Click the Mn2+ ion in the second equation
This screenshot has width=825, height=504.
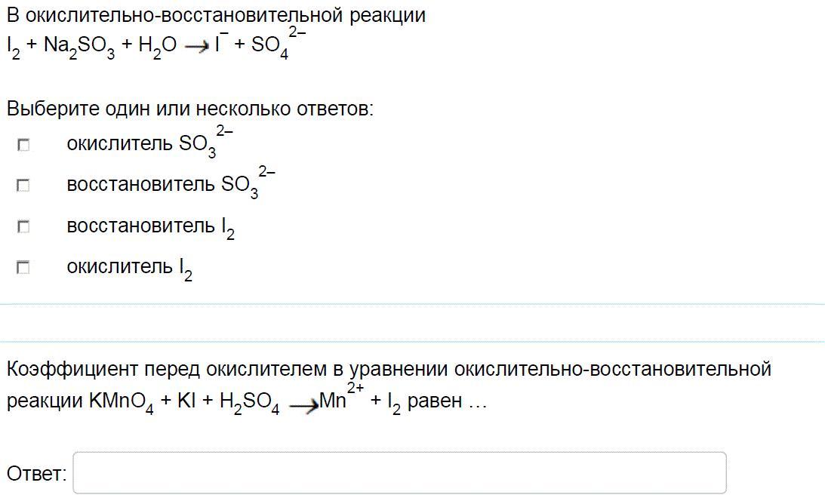point(341,397)
